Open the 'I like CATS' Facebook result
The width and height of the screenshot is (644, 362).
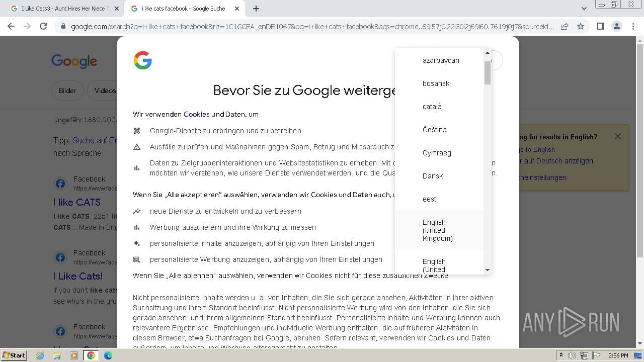77,202
